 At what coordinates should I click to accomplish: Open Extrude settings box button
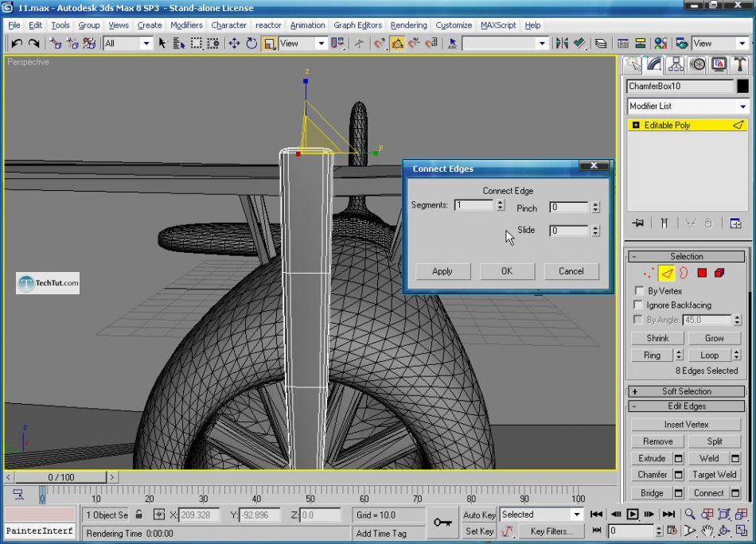click(x=678, y=458)
